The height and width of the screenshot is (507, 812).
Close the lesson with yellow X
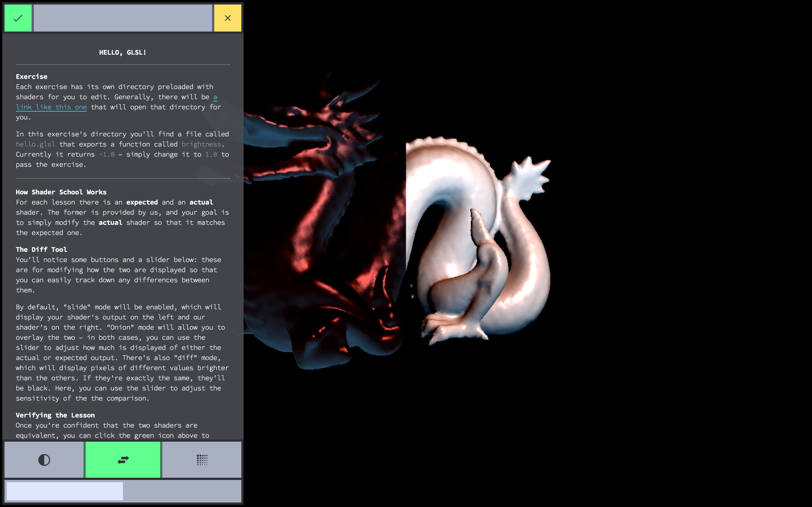pos(228,18)
